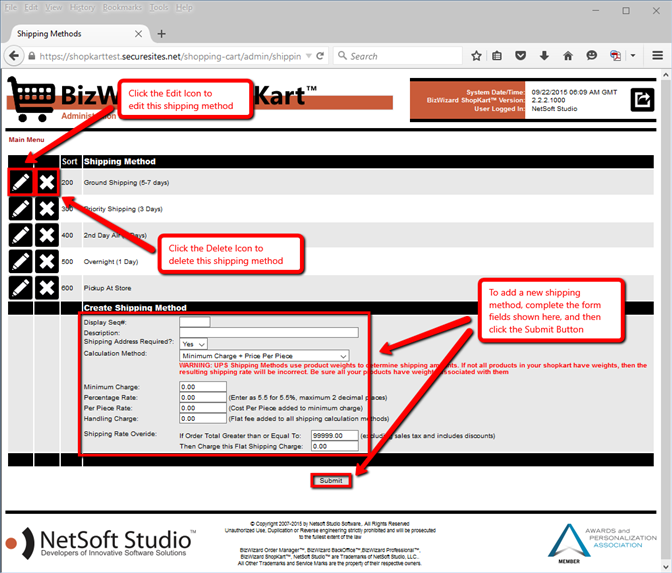
Task: Close the Shipping Methods tab
Action: 138,34
